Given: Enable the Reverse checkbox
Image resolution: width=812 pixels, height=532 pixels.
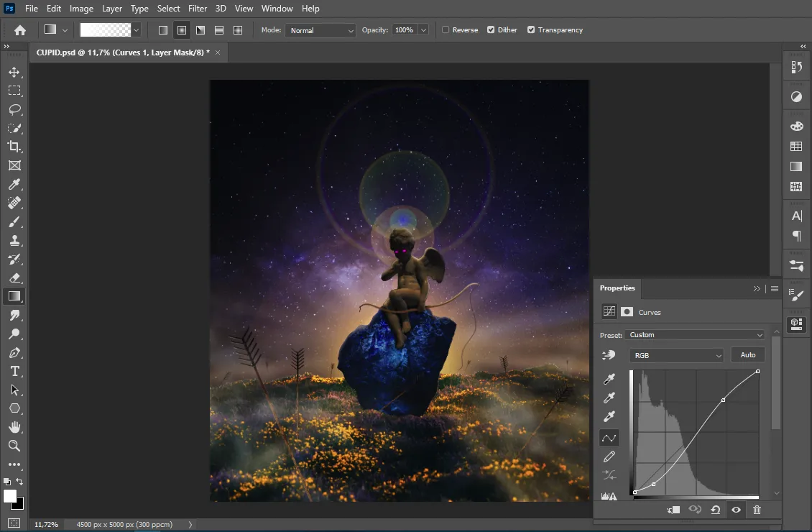Looking at the screenshot, I should pyautogui.click(x=446, y=30).
